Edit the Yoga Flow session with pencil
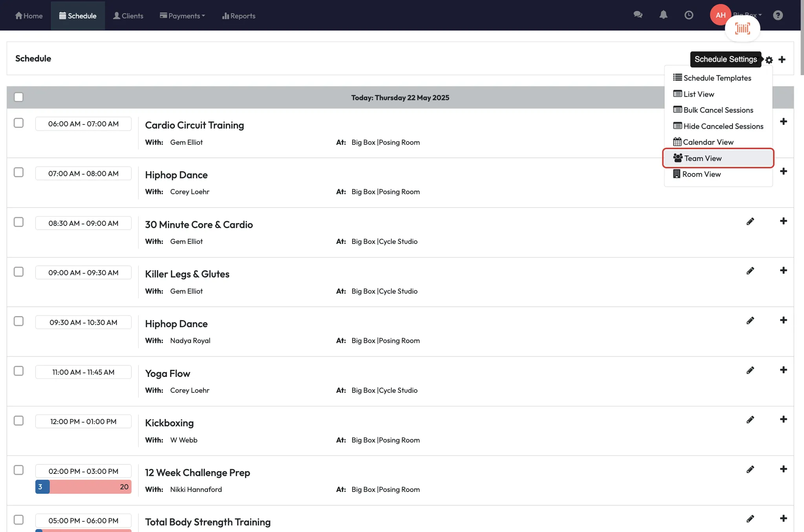The height and width of the screenshot is (532, 804). (750, 370)
